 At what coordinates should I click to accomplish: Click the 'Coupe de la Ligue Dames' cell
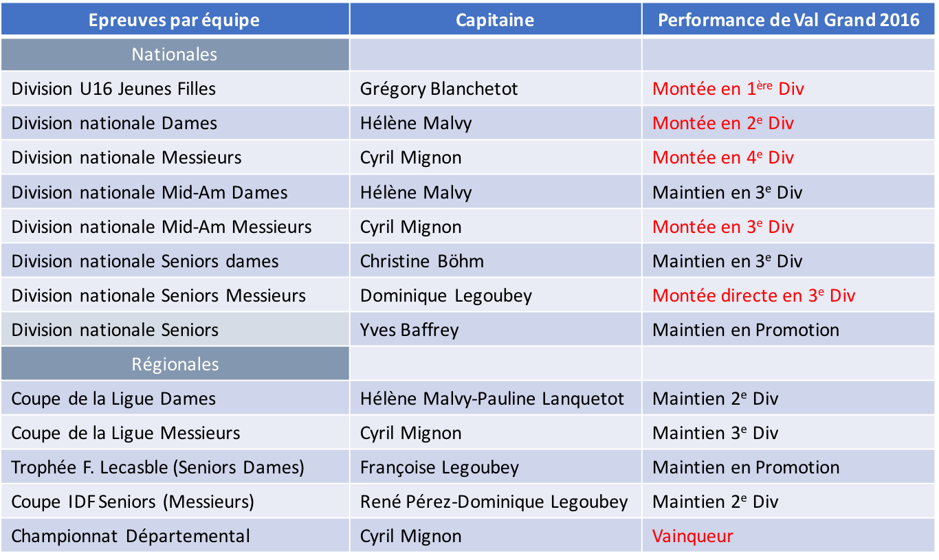[175, 399]
